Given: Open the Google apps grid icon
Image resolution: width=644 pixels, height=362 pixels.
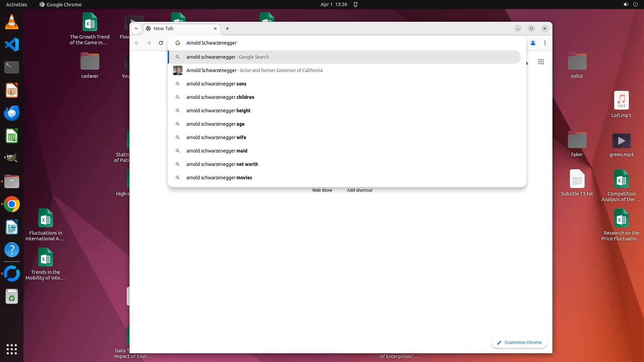Looking at the screenshot, I should point(541,62).
